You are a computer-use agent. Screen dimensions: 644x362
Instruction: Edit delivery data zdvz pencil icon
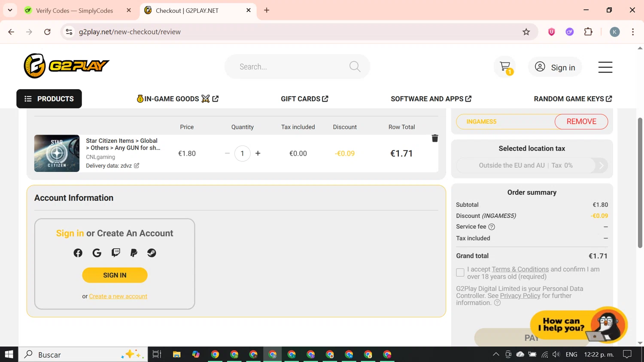click(137, 166)
